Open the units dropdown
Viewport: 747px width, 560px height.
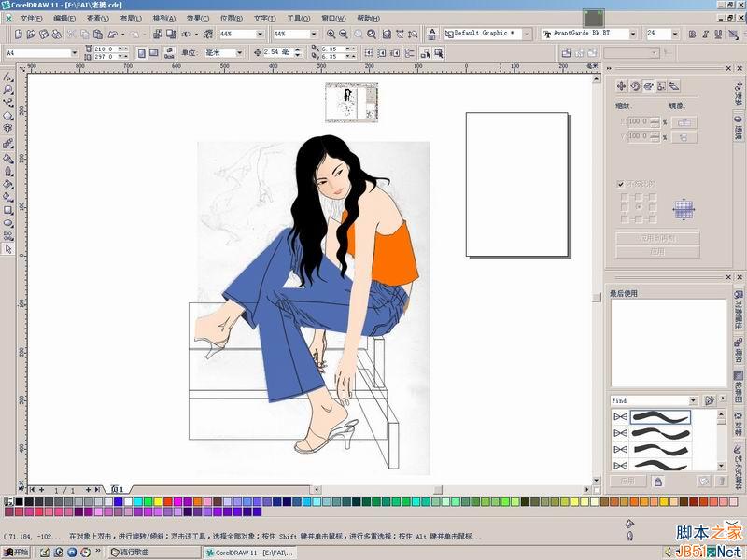(x=239, y=53)
